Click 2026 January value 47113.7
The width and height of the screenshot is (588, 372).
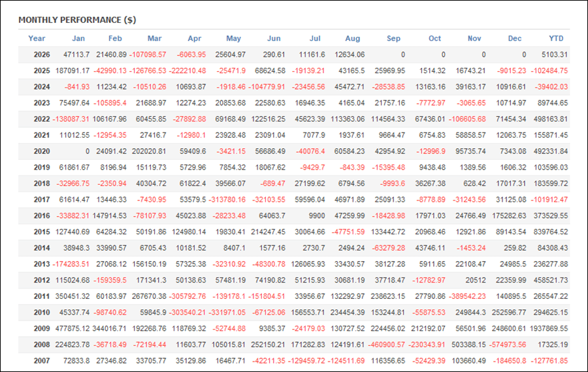[76, 55]
